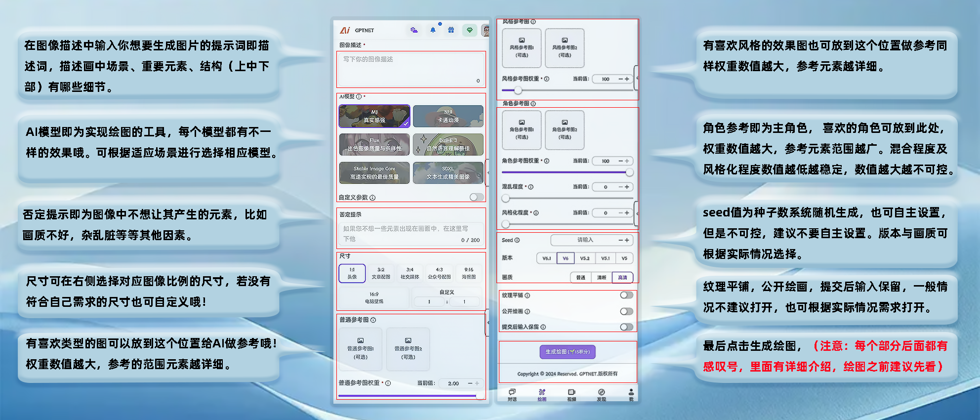Enable the 公开绘画 switch
The width and height of the screenshot is (980, 420).
tap(626, 311)
